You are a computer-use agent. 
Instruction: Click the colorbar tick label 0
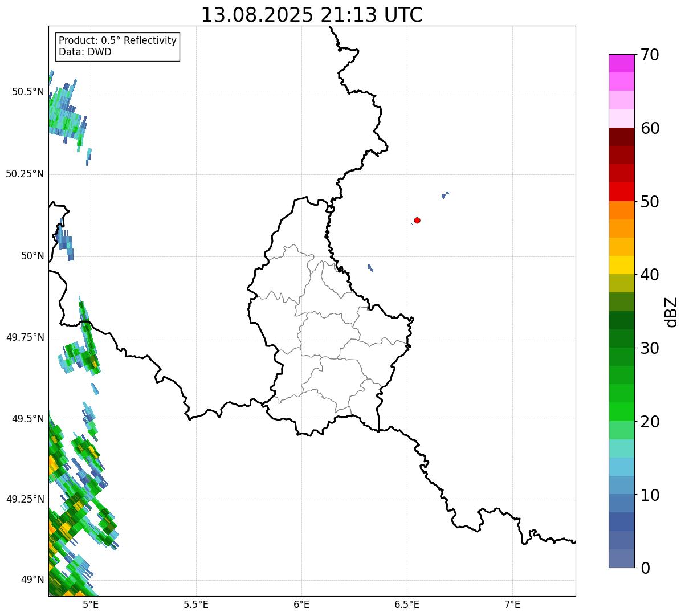point(646,568)
